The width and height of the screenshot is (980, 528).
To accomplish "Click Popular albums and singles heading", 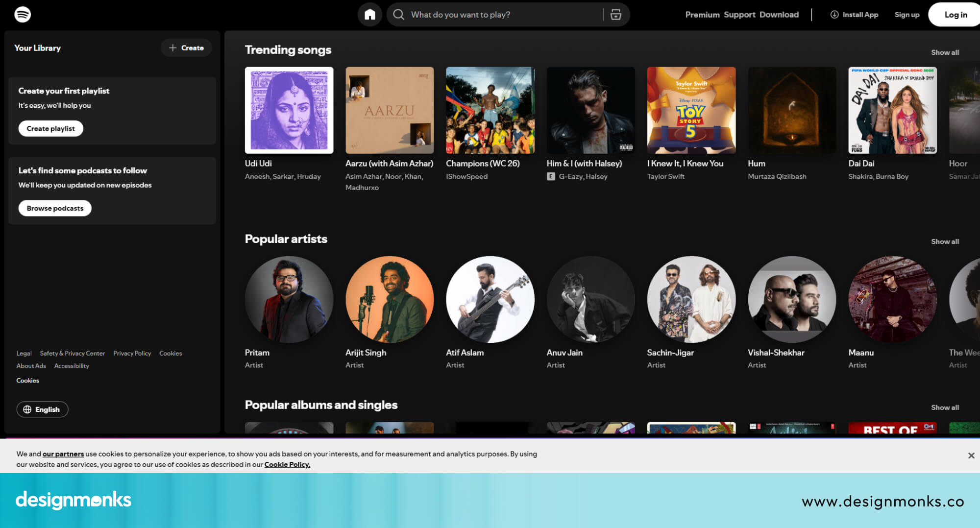I will pyautogui.click(x=321, y=405).
